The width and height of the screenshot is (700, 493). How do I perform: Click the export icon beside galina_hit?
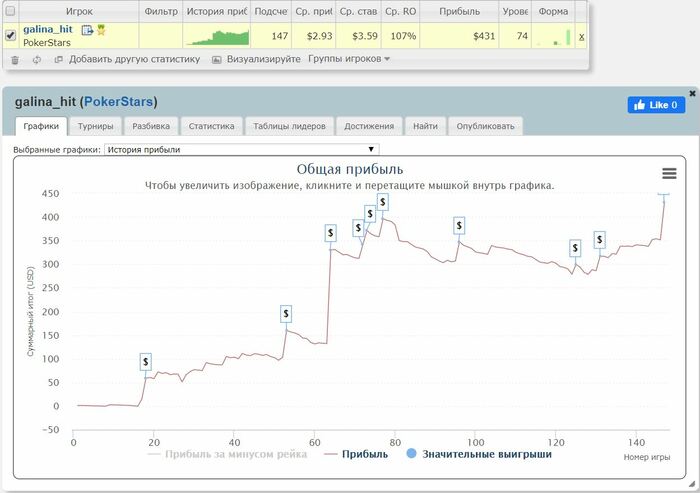click(x=87, y=30)
